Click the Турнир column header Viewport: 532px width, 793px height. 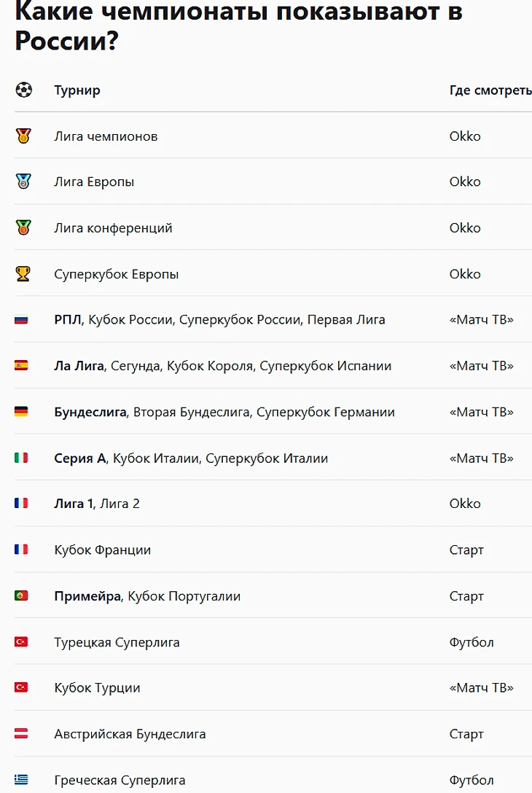point(77,90)
